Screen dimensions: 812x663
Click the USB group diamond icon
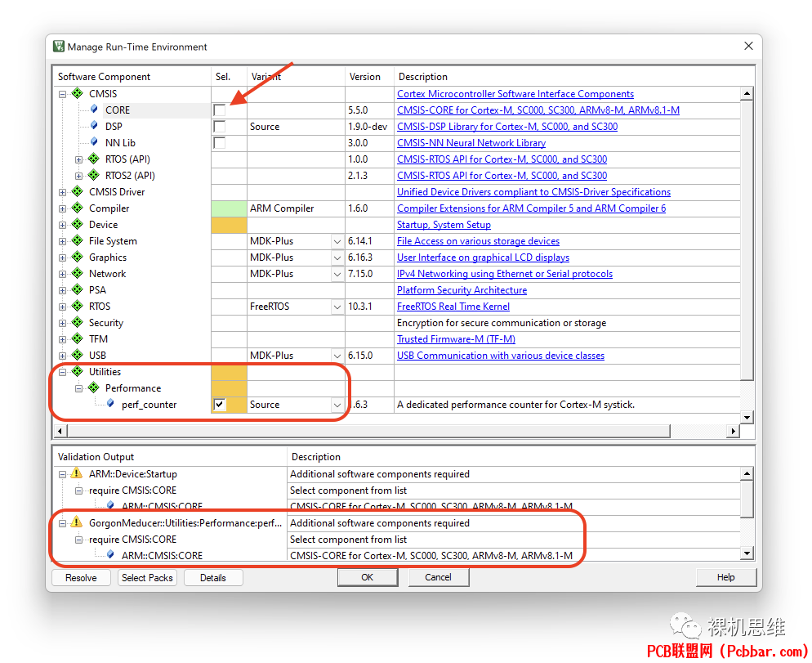click(x=78, y=355)
